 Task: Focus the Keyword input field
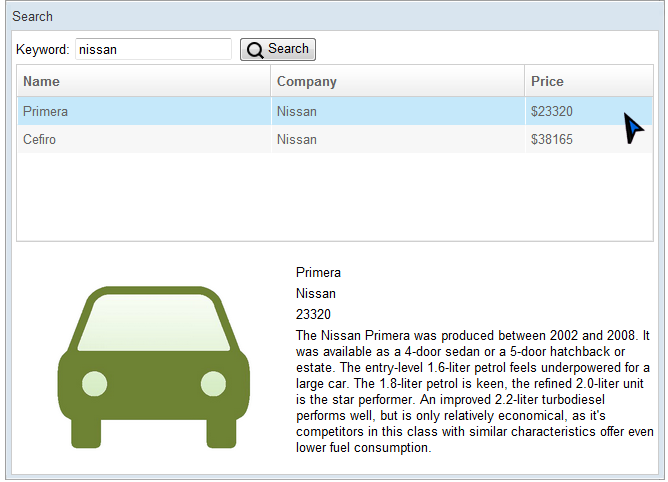click(x=153, y=49)
